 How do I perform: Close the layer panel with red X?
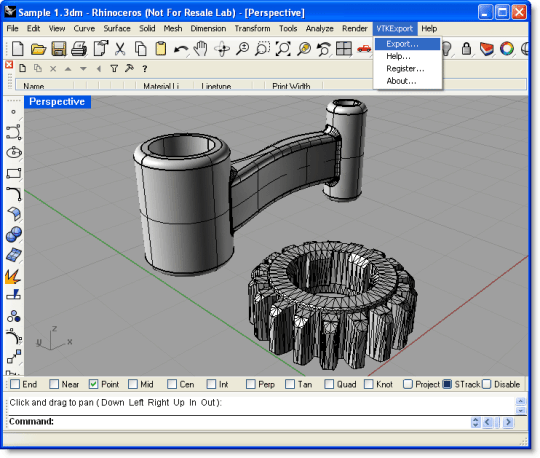click(9, 65)
